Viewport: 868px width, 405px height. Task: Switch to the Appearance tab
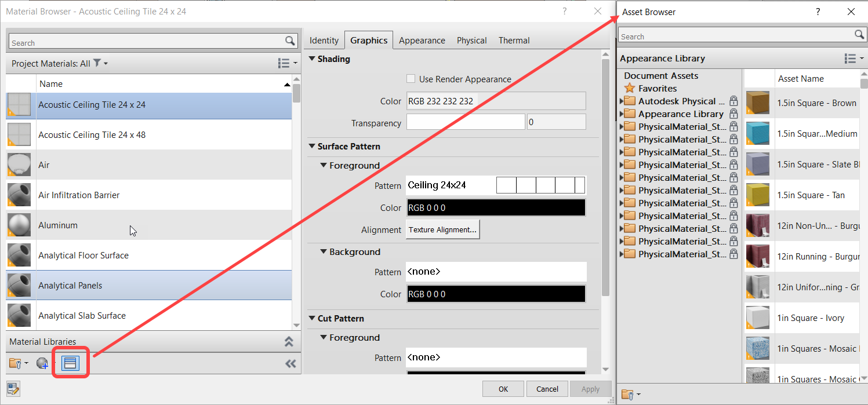point(422,40)
